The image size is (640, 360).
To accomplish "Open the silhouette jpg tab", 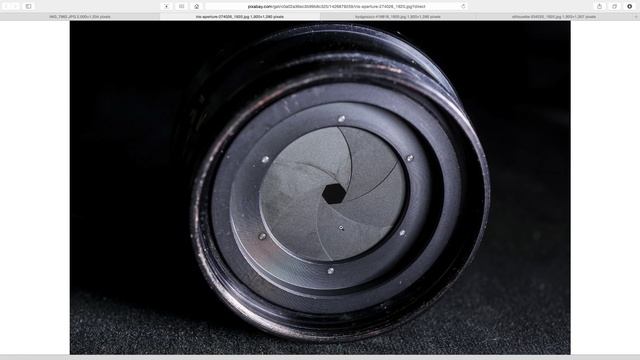I will point(553,17).
